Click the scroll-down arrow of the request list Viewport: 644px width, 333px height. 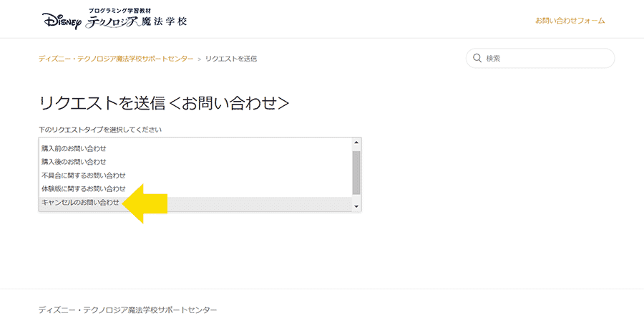click(356, 206)
